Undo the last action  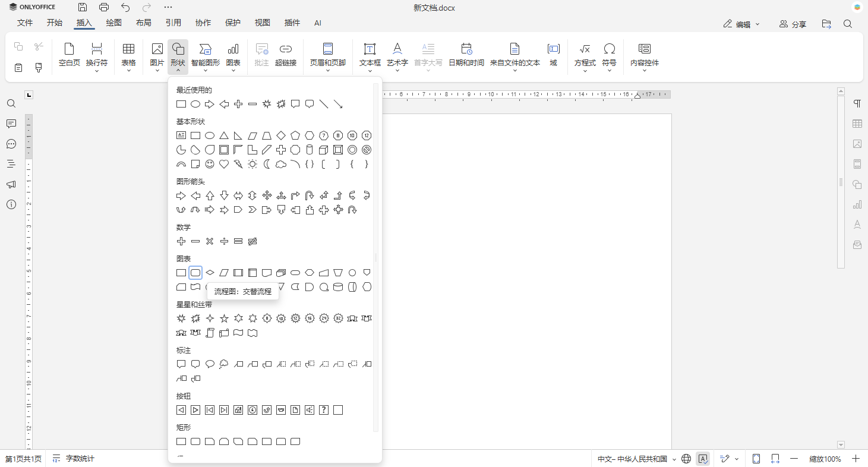pos(125,7)
